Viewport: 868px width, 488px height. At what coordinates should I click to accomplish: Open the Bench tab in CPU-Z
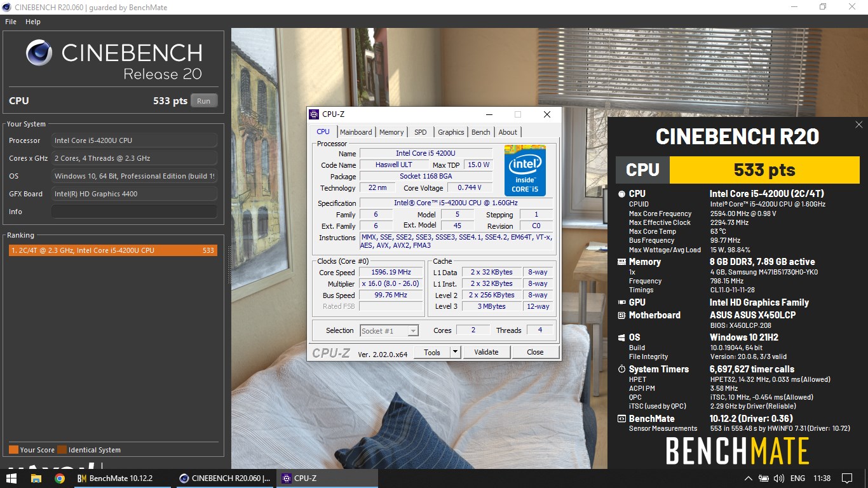point(481,132)
